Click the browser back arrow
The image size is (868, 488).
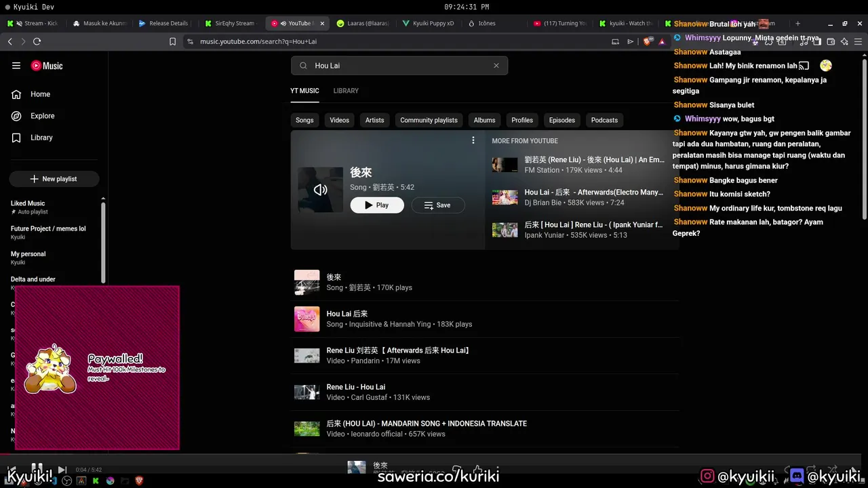pos(9,41)
